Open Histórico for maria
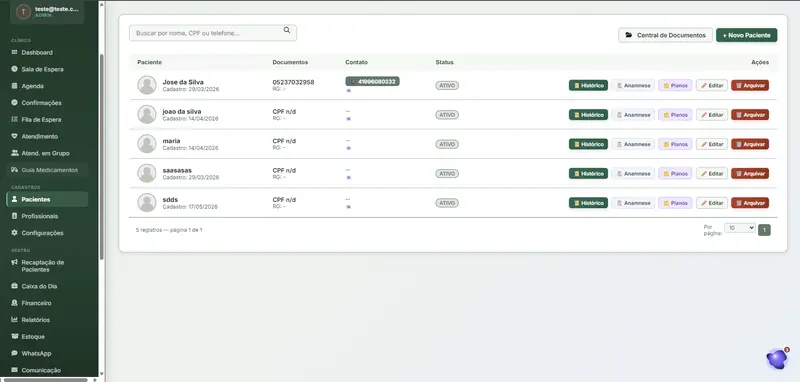This screenshot has height=382, width=800. pos(588,144)
